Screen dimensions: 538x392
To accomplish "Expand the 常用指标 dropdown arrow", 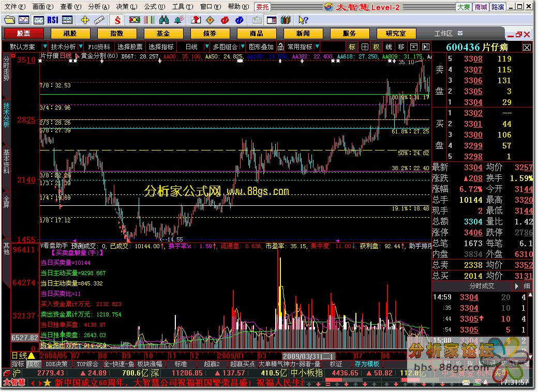I will [x=317, y=47].
